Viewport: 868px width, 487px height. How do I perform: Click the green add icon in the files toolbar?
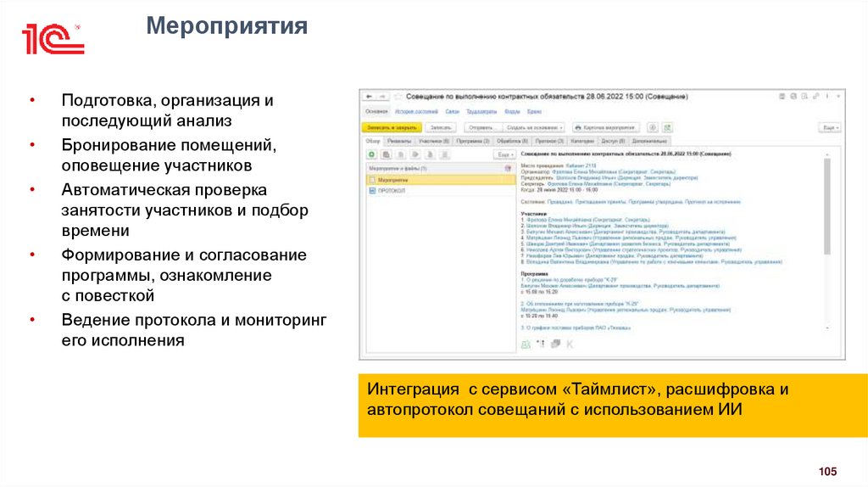[372, 154]
